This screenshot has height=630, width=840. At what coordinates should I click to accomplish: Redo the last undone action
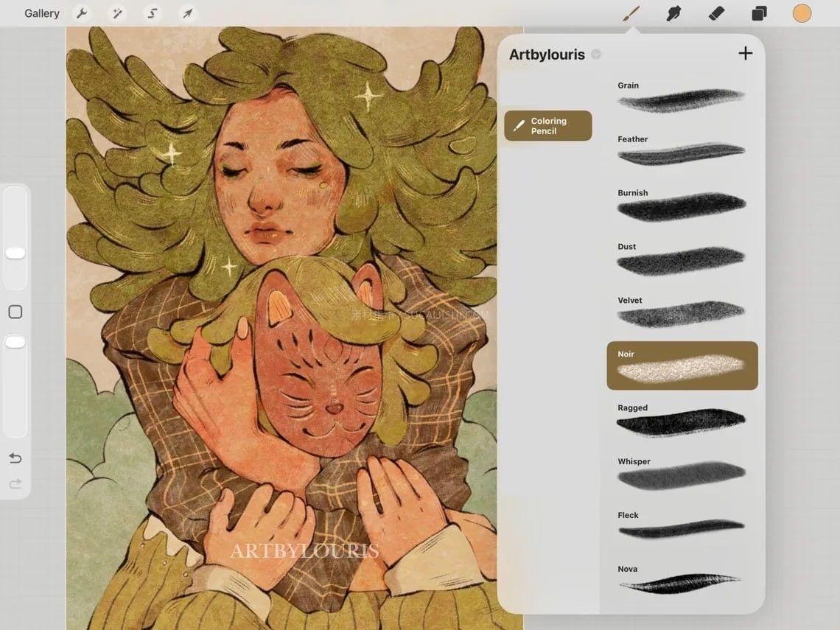click(15, 484)
